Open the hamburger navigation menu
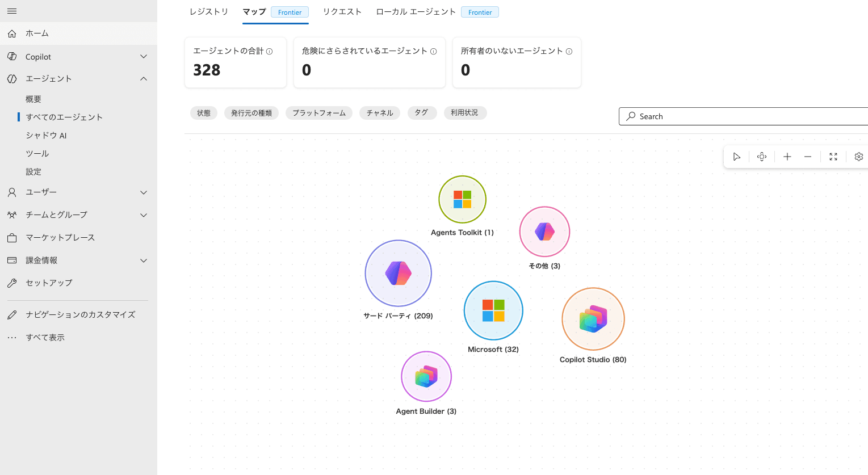The width and height of the screenshot is (868, 475). 12,11
